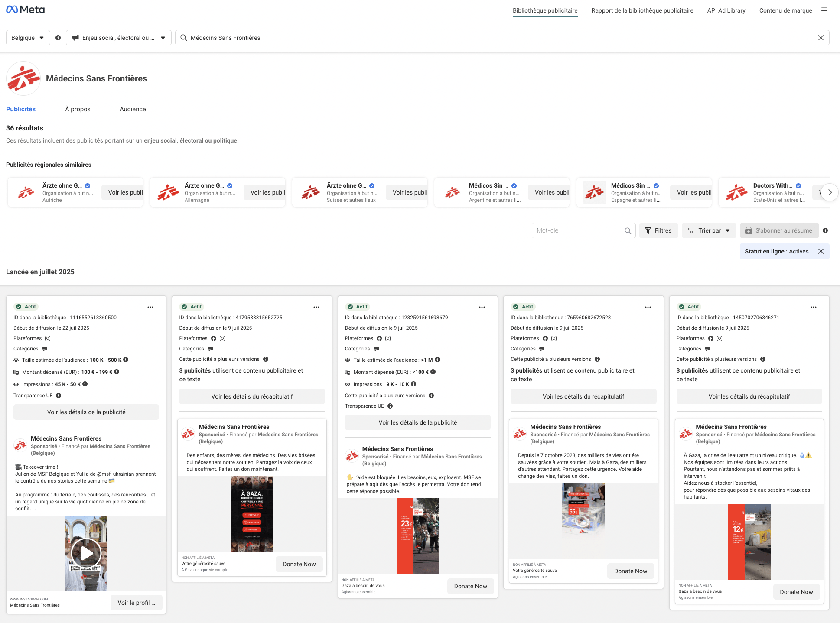
Task: Click S'abonner au résumé button
Action: 779,230
